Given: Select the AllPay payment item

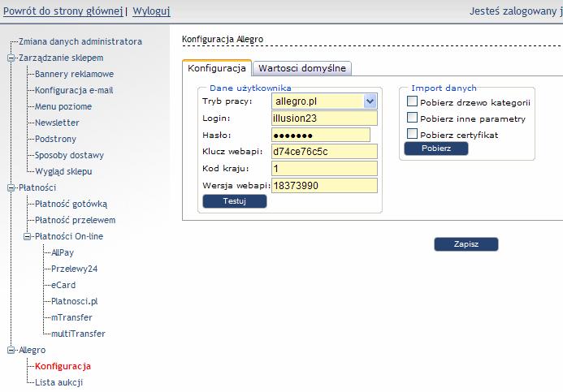Looking at the screenshot, I should [63, 252].
